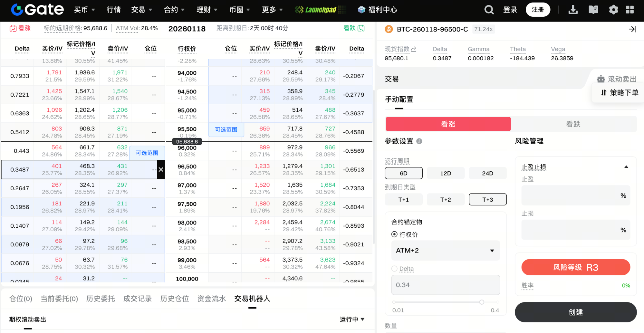Click the Delta range slider handle
644x333 pixels.
coord(482,302)
